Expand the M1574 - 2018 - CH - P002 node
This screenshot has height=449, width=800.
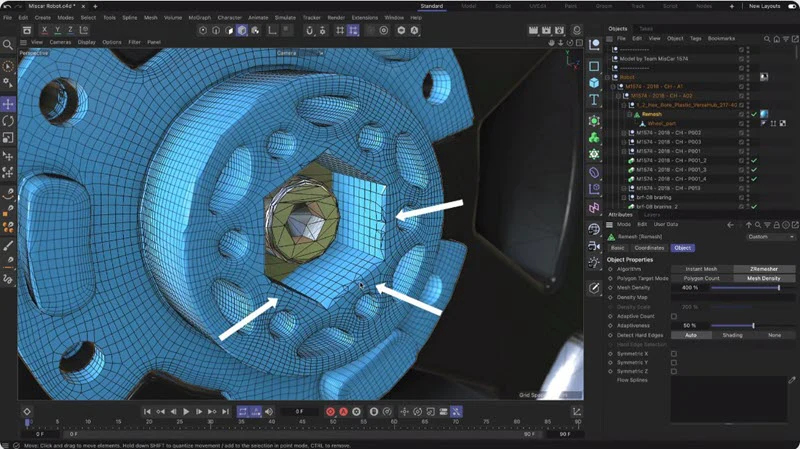tap(623, 133)
